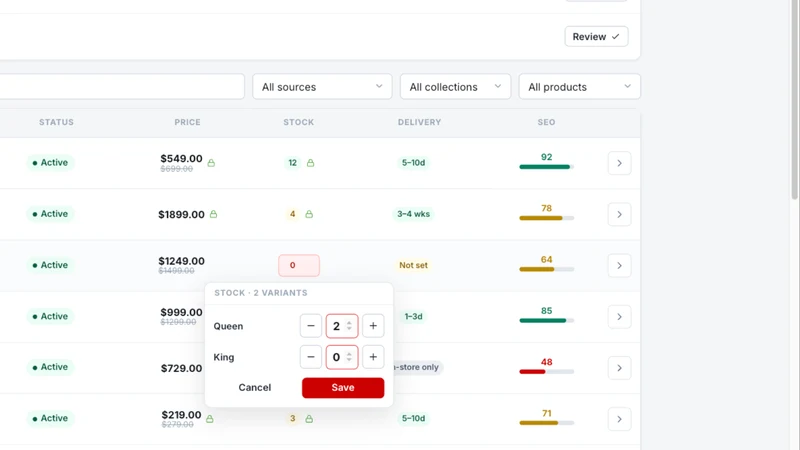Open row details arrow for SEO 48 row
This screenshot has width=800, height=450.
click(619, 368)
